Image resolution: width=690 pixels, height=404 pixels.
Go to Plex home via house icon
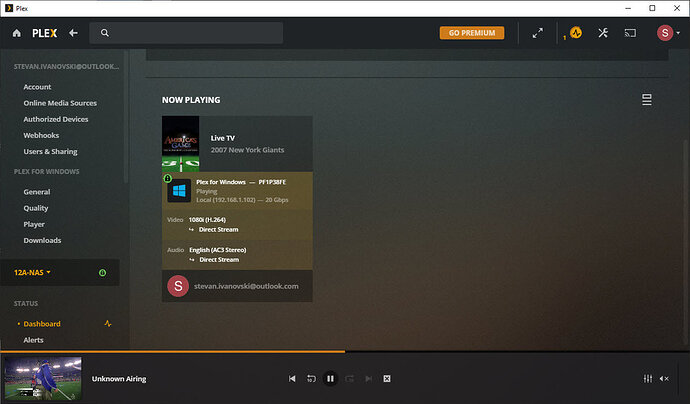click(x=17, y=33)
